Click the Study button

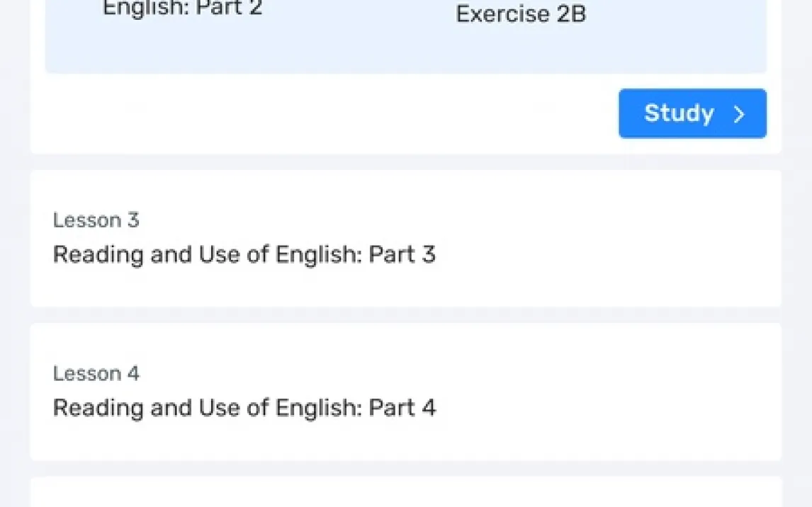pyautogui.click(x=692, y=113)
